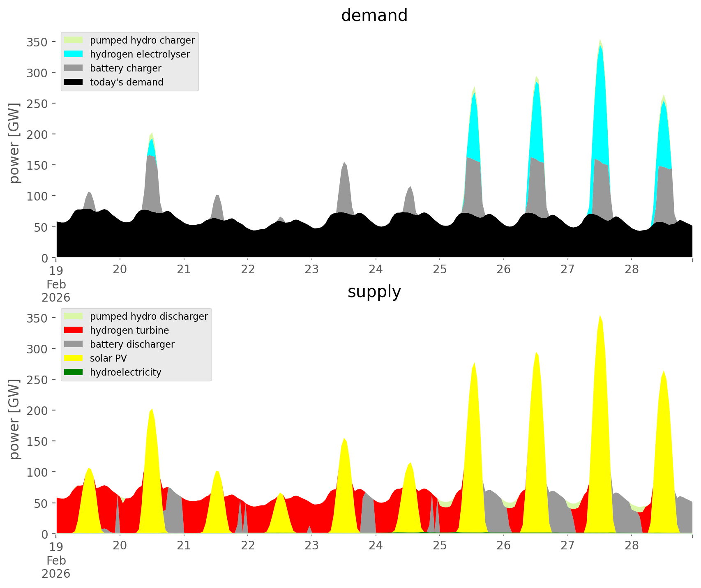
Task: Click the 350 y-axis tick on demand chart
Action: click(x=37, y=42)
